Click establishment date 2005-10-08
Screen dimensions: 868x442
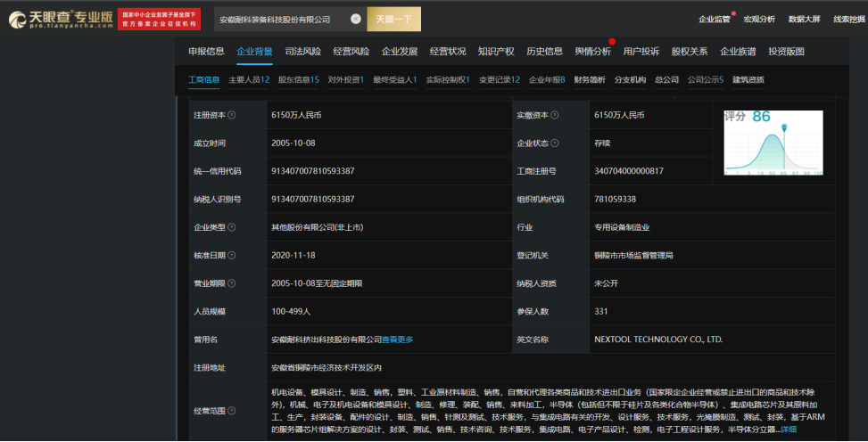[293, 143]
